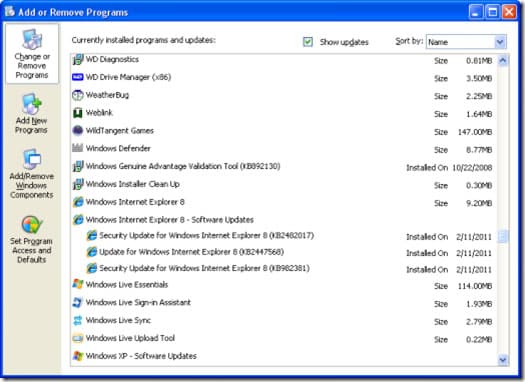Select Windows Live Upload Tool entry
The height and width of the screenshot is (382, 525).
point(130,338)
